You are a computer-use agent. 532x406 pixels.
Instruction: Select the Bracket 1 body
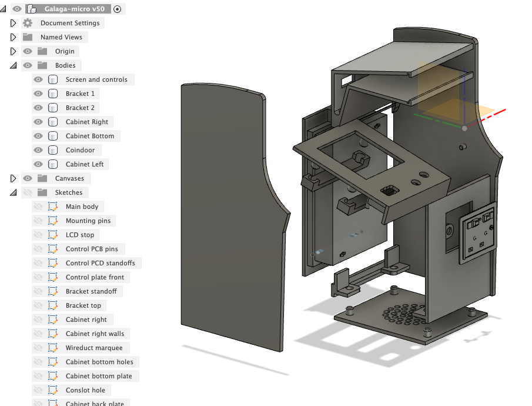point(81,94)
